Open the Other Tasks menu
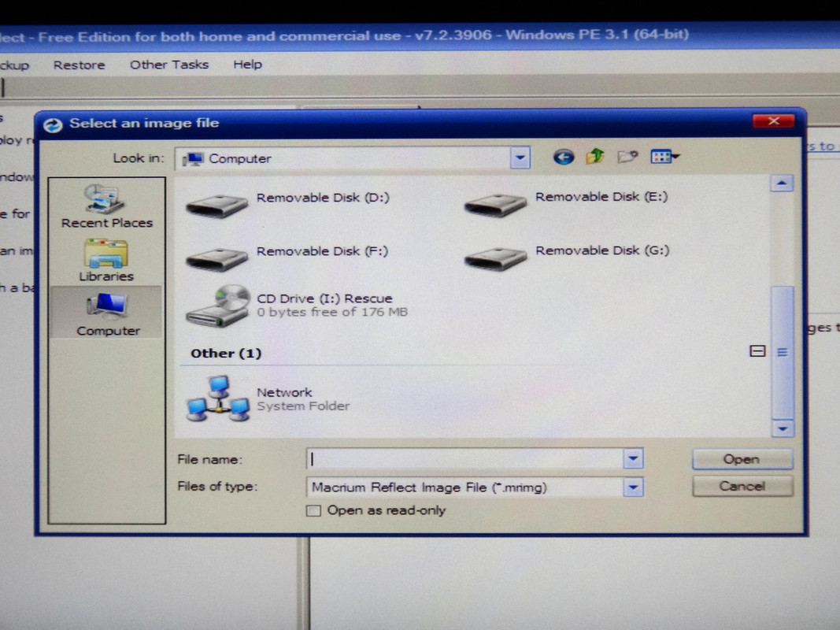 point(169,65)
